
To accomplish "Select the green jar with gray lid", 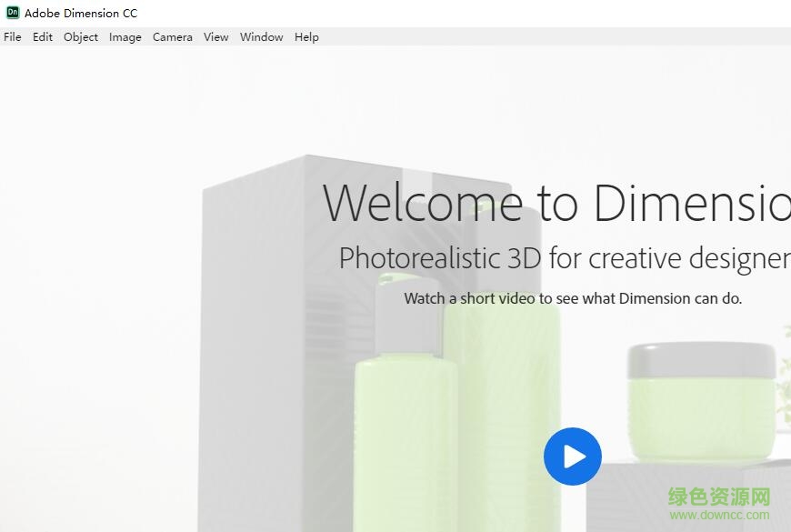I will coord(700,400).
